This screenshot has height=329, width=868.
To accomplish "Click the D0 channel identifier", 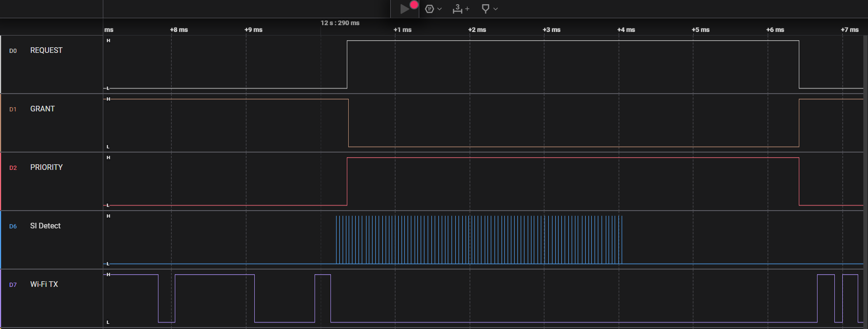I will click(13, 51).
